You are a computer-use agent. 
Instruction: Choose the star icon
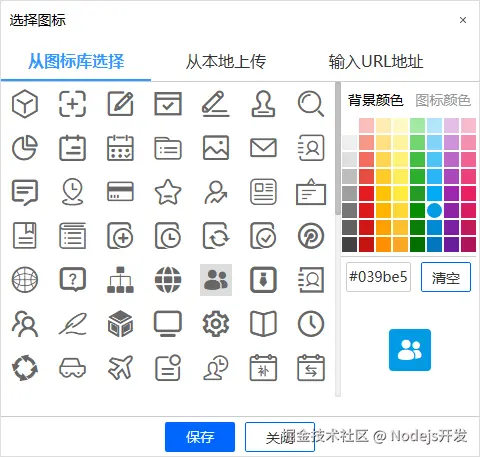point(168,192)
